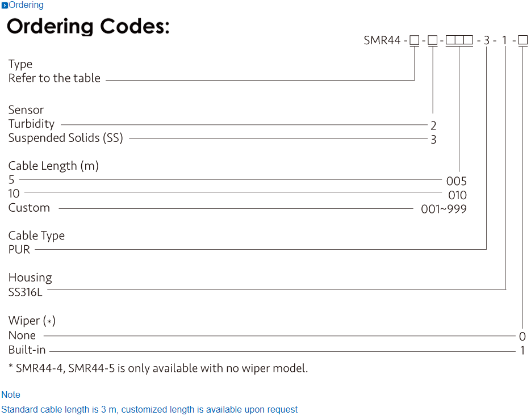Select the Suspended Solids (SS) label
Image resolution: width=531 pixels, height=420 pixels.
point(66,138)
